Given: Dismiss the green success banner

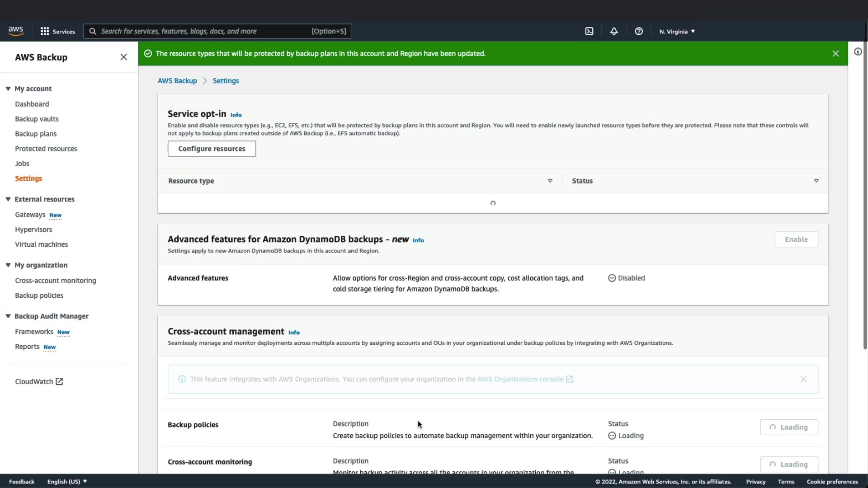Looking at the screenshot, I should click(835, 53).
